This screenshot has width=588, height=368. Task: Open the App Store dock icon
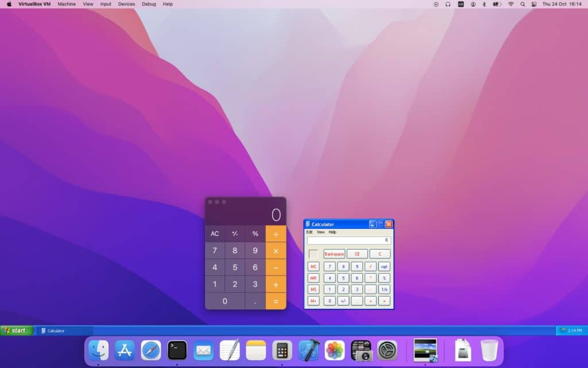pos(125,350)
